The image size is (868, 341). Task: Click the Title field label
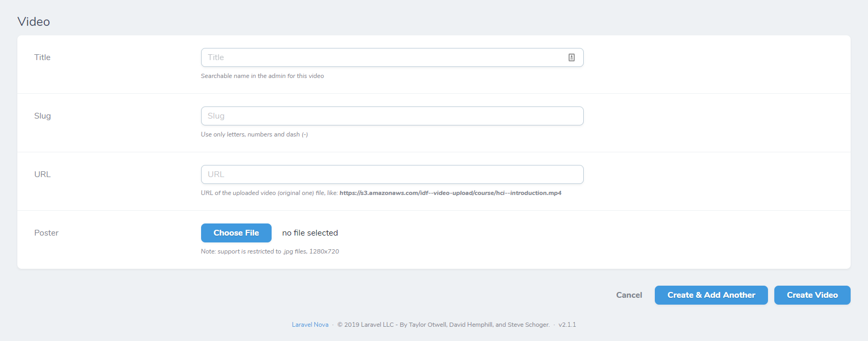click(x=43, y=57)
